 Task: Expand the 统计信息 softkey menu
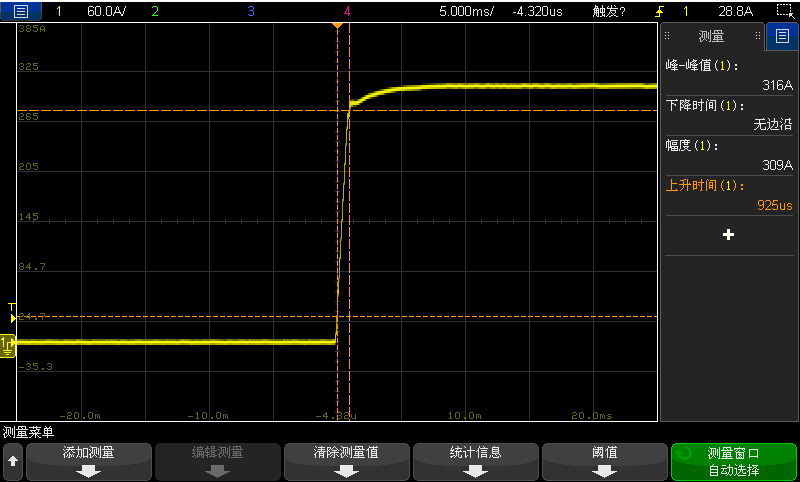[x=475, y=461]
